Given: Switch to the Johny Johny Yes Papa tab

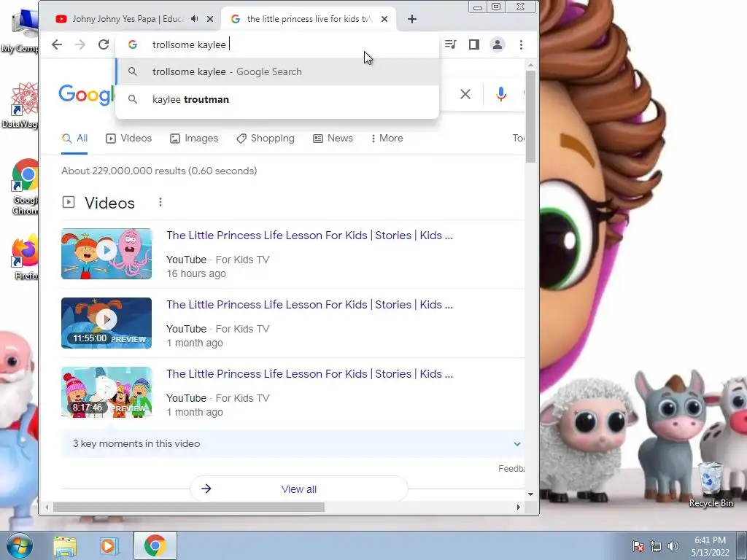Looking at the screenshot, I should pyautogui.click(x=128, y=19).
